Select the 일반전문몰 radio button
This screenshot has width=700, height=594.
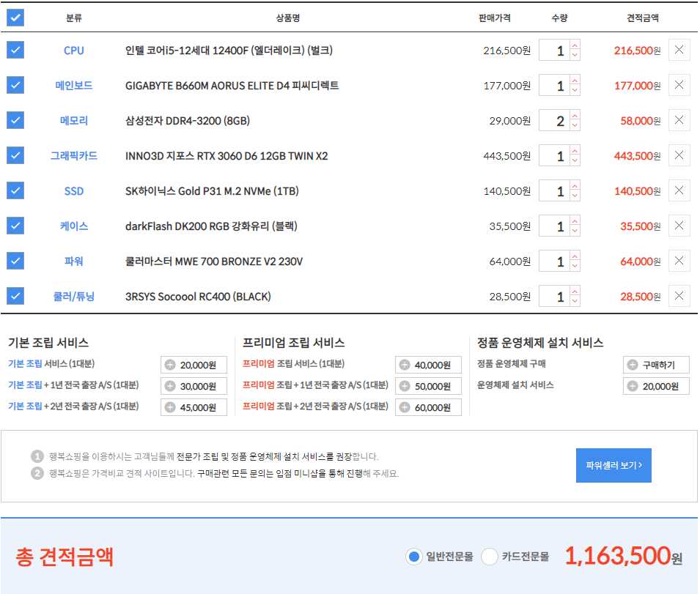click(414, 557)
